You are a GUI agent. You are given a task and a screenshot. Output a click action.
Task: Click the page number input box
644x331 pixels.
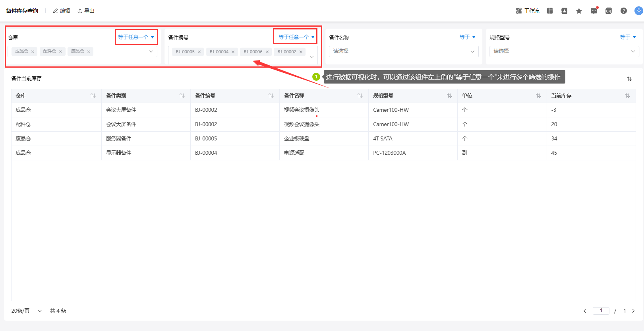click(601, 311)
